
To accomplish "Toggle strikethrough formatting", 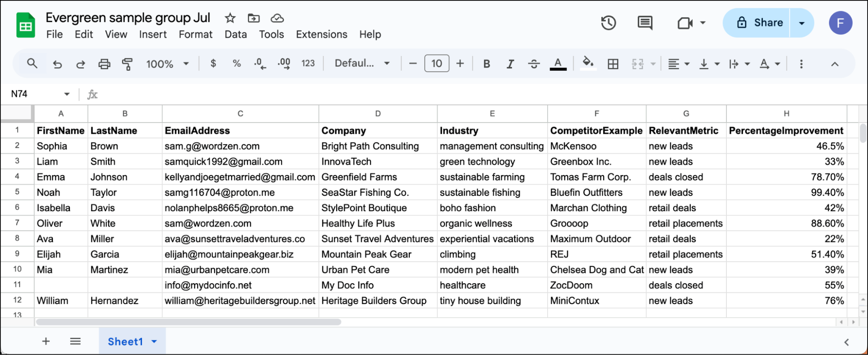I will click(x=534, y=64).
